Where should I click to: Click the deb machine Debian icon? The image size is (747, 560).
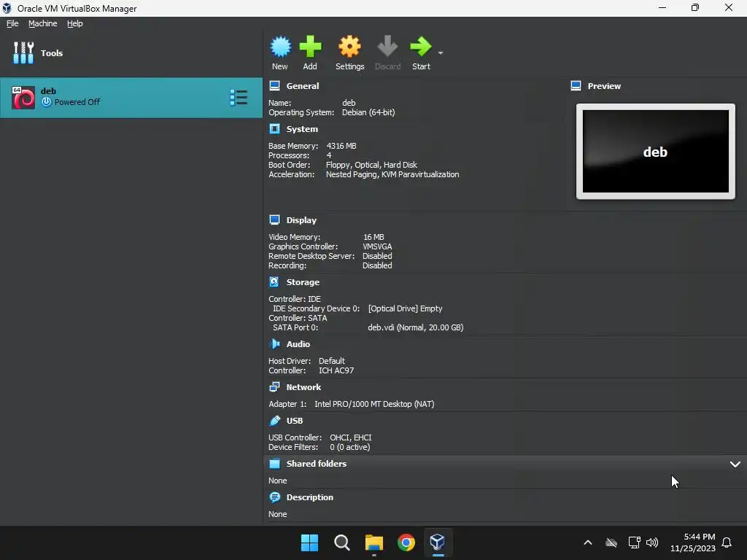(23, 98)
